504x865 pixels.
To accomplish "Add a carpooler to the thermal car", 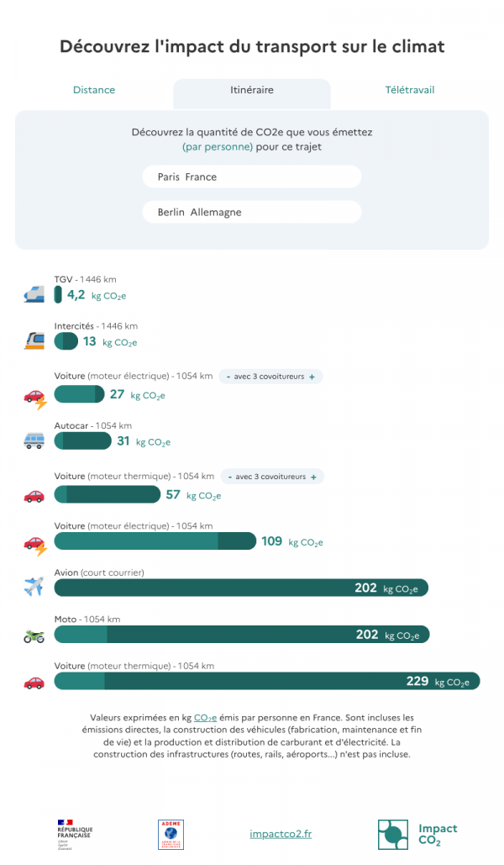I will pos(314,477).
